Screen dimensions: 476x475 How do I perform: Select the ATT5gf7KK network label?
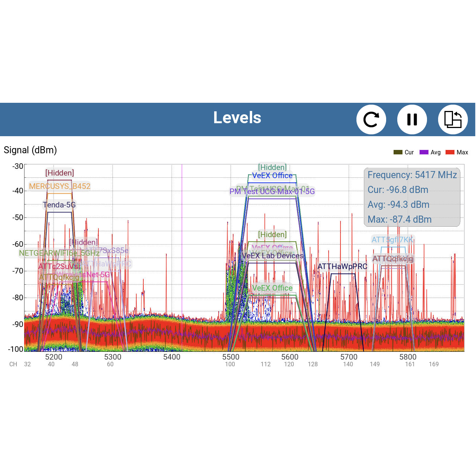(x=392, y=240)
